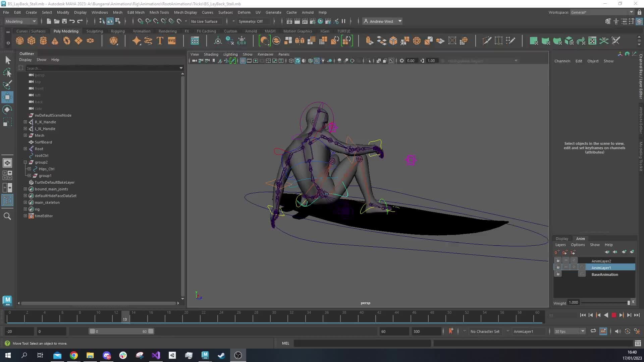
Task: Create a polygon sphere from the shelf
Action: 19,41
